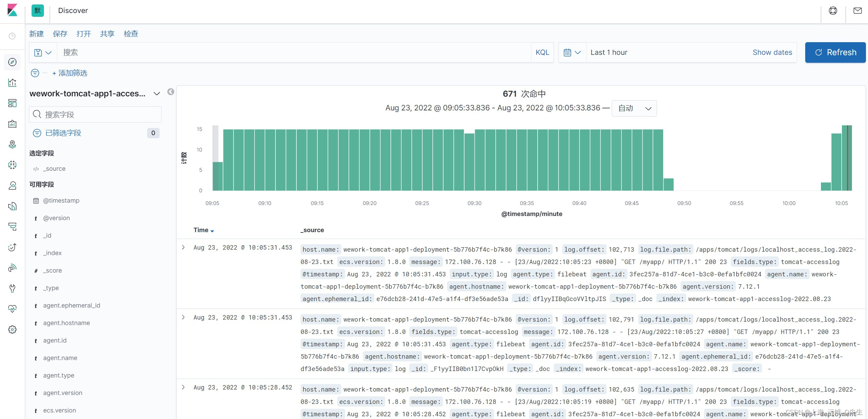Expand the log row with offset 102,791
Screen dimensions: 868x419
(x=183, y=317)
